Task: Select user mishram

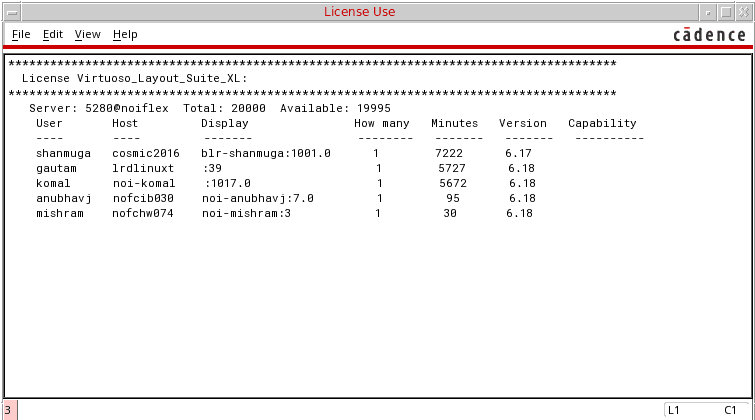Action: point(60,213)
